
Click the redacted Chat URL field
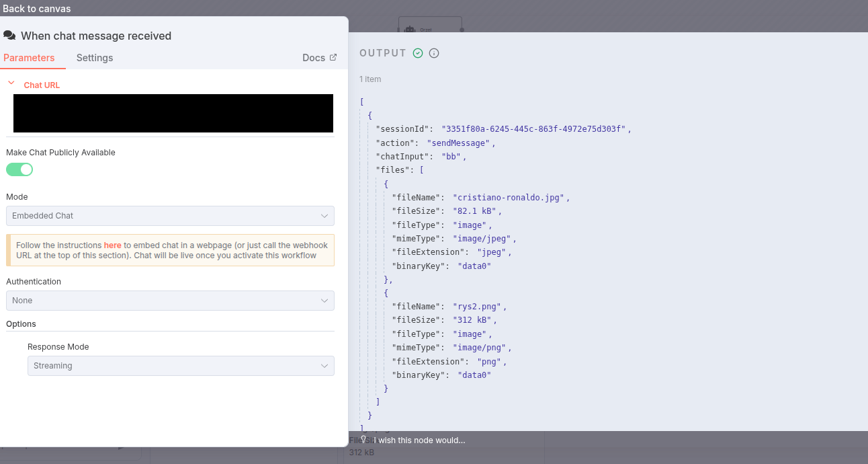(x=173, y=113)
